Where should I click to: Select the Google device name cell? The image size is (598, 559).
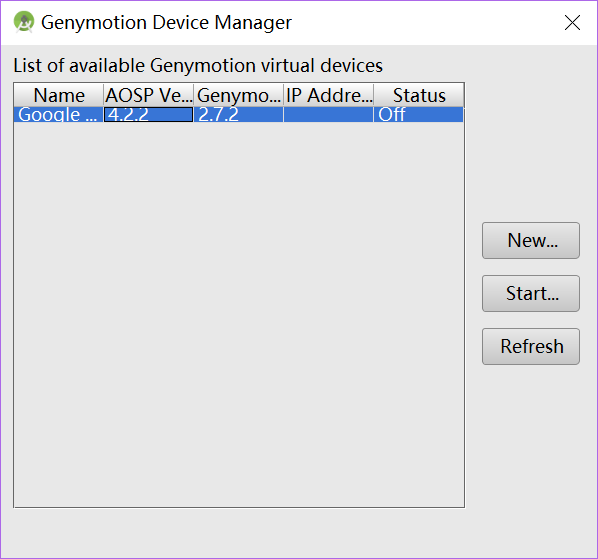[x=59, y=114]
